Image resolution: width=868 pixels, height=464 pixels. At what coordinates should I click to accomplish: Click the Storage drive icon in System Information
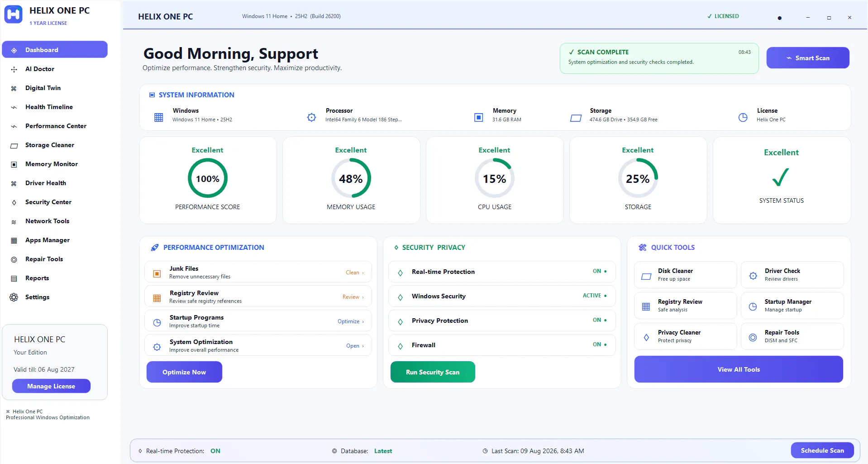[576, 118]
